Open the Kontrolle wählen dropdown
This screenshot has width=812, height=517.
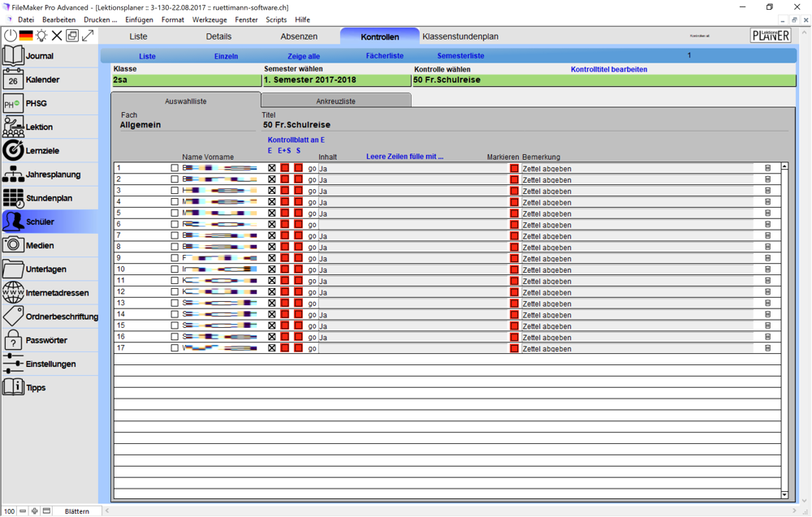(604, 80)
